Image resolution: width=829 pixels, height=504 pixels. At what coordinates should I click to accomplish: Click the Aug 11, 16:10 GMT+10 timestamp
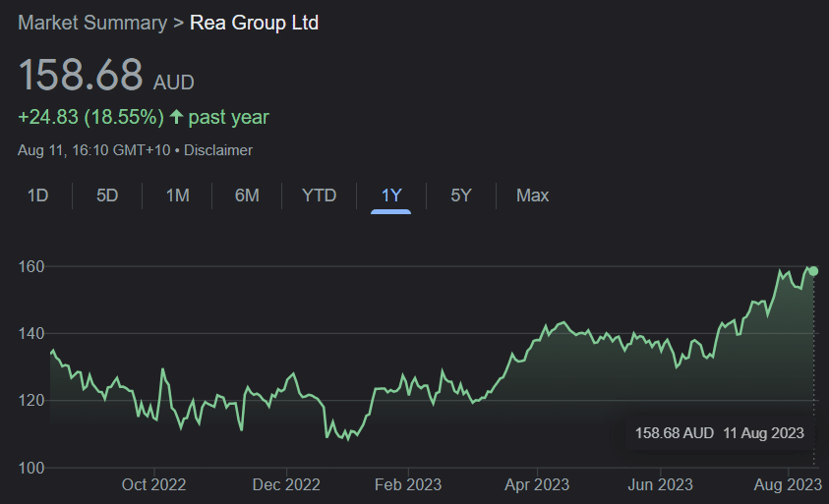point(94,150)
